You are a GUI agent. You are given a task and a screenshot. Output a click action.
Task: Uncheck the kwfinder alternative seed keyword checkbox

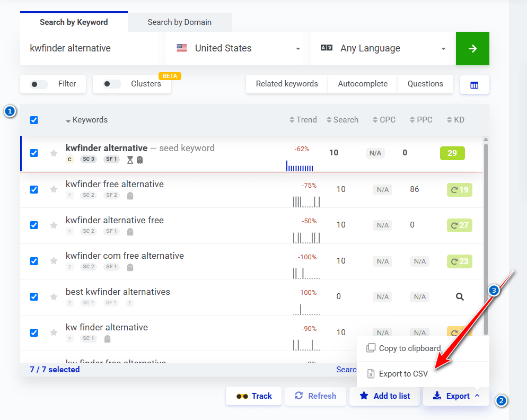[34, 153]
